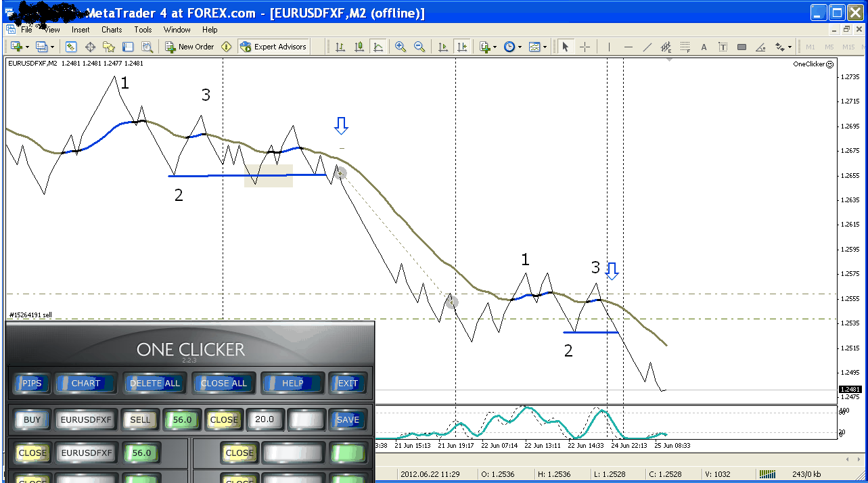Expand the Profiles dropdown arrow
The width and height of the screenshot is (868, 483).
coord(51,47)
